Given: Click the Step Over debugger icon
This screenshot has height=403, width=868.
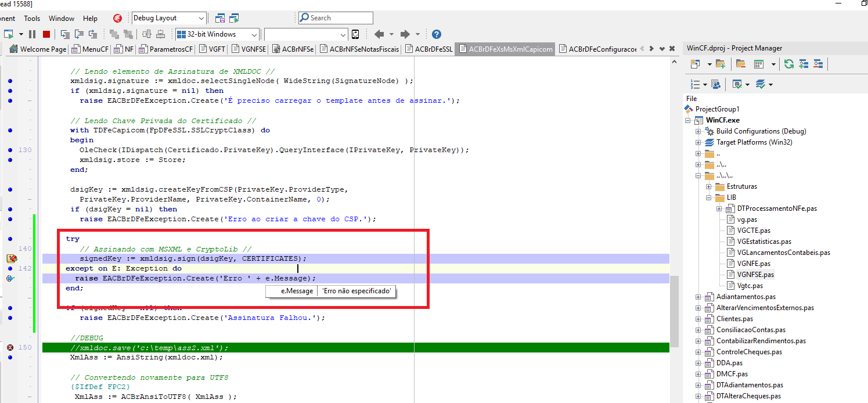Looking at the screenshot, I should pyautogui.click(x=79, y=34).
